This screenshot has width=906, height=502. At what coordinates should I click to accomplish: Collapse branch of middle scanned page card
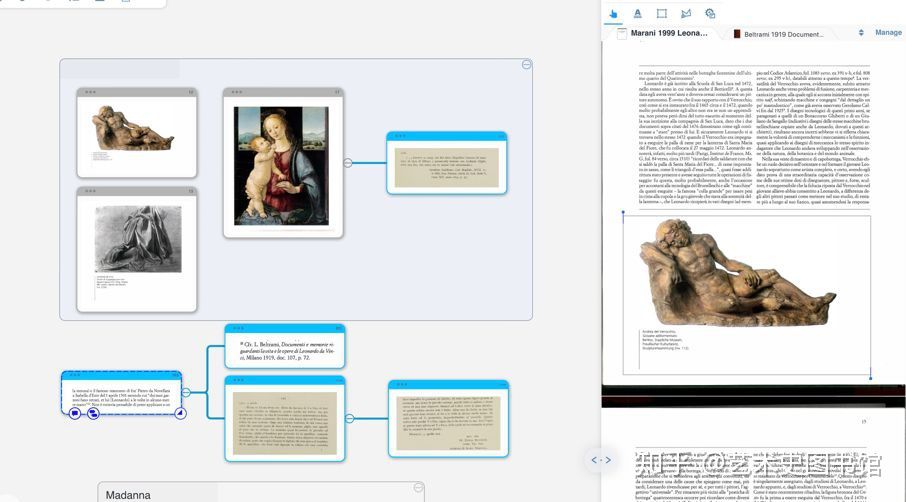coord(350,418)
